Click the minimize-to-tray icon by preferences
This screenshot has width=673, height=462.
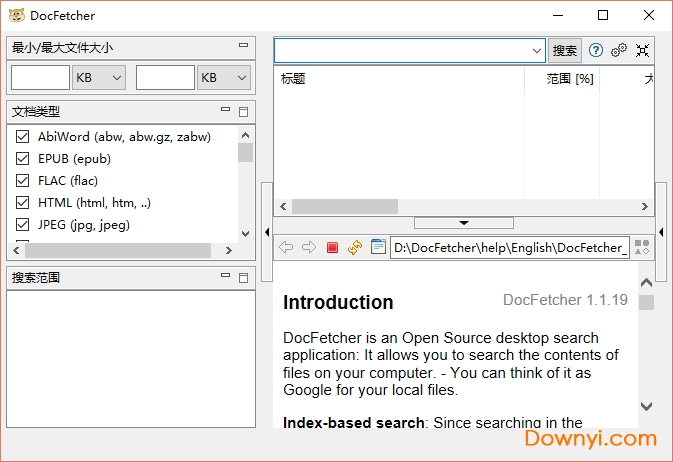[x=642, y=50]
